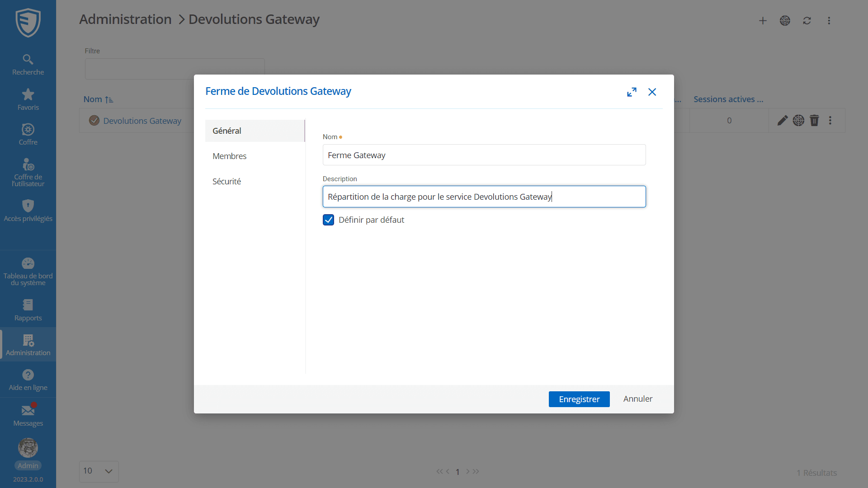This screenshot has height=488, width=868.
Task: Switch to the Sécurité tab
Action: (227, 181)
